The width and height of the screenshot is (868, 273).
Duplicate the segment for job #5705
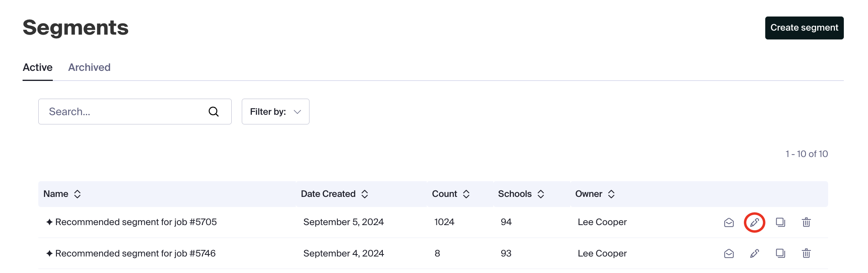pyautogui.click(x=780, y=222)
